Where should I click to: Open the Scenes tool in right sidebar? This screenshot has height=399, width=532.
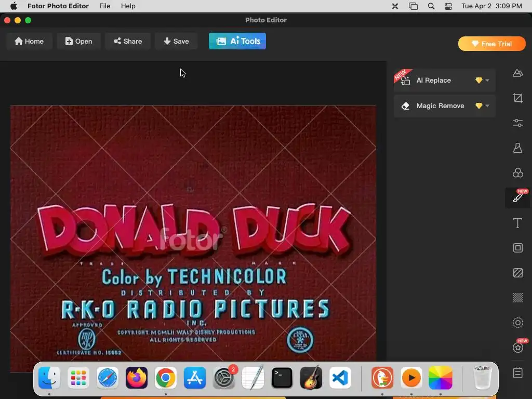(x=517, y=73)
